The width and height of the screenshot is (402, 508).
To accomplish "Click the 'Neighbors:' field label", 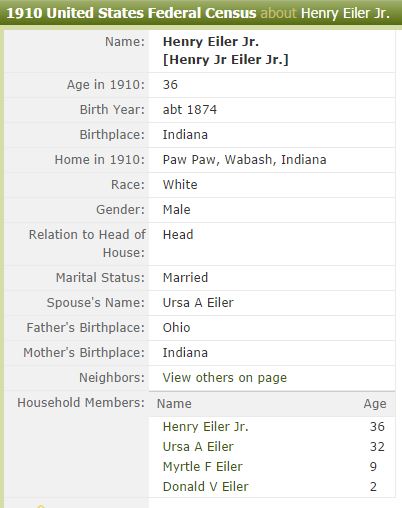I will coord(112,378).
